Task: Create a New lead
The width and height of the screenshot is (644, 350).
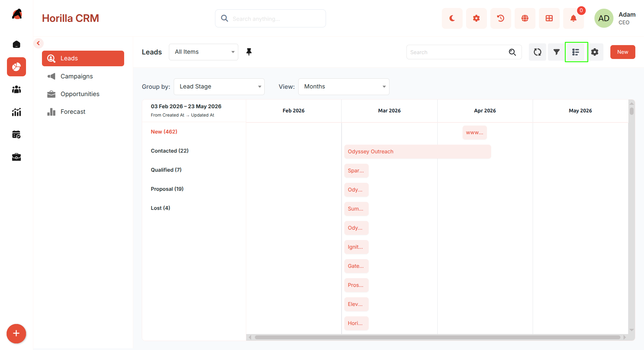Action: (622, 52)
